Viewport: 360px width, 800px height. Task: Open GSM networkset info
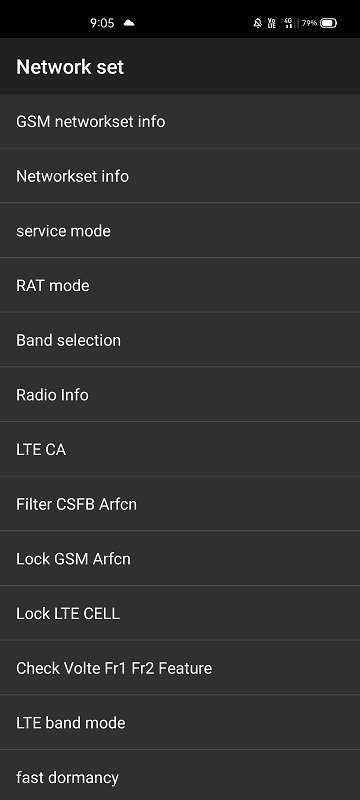(x=180, y=121)
